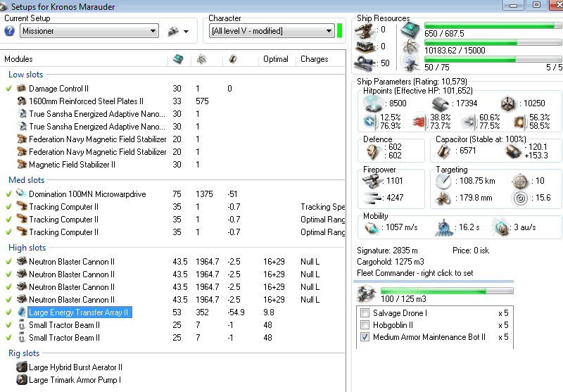
Task: Click the volley damage firepower icon
Action: pos(372,198)
